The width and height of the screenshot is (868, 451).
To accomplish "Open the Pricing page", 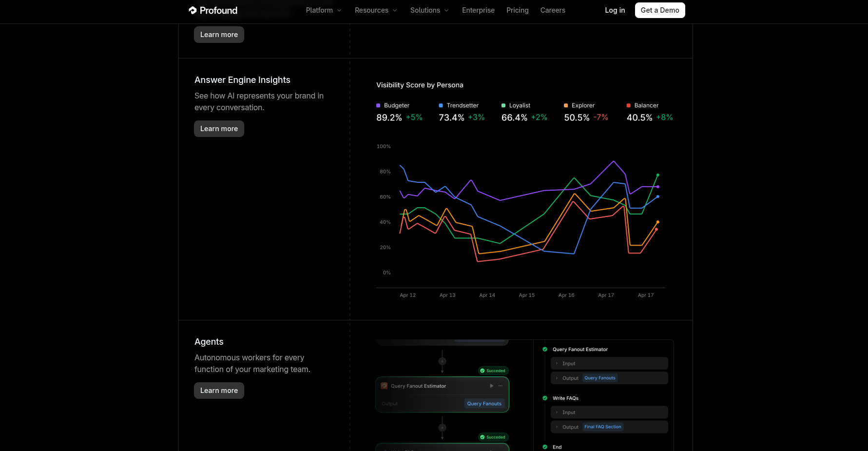I will coord(517,10).
